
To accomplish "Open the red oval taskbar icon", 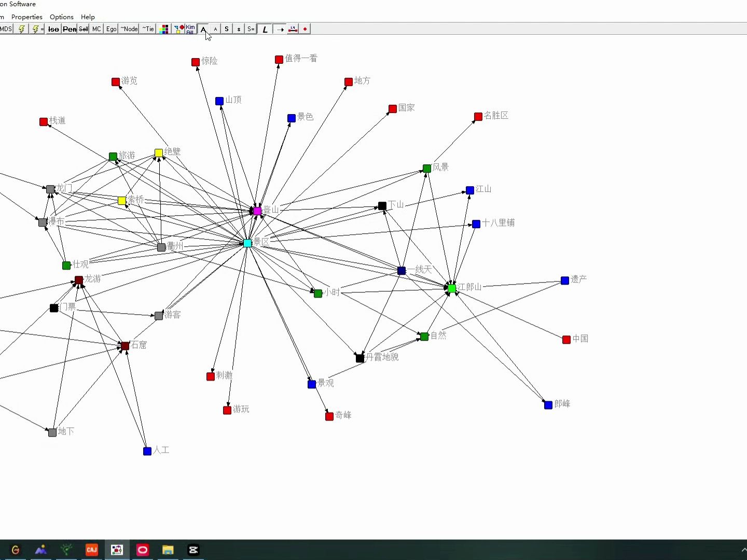I will [143, 550].
